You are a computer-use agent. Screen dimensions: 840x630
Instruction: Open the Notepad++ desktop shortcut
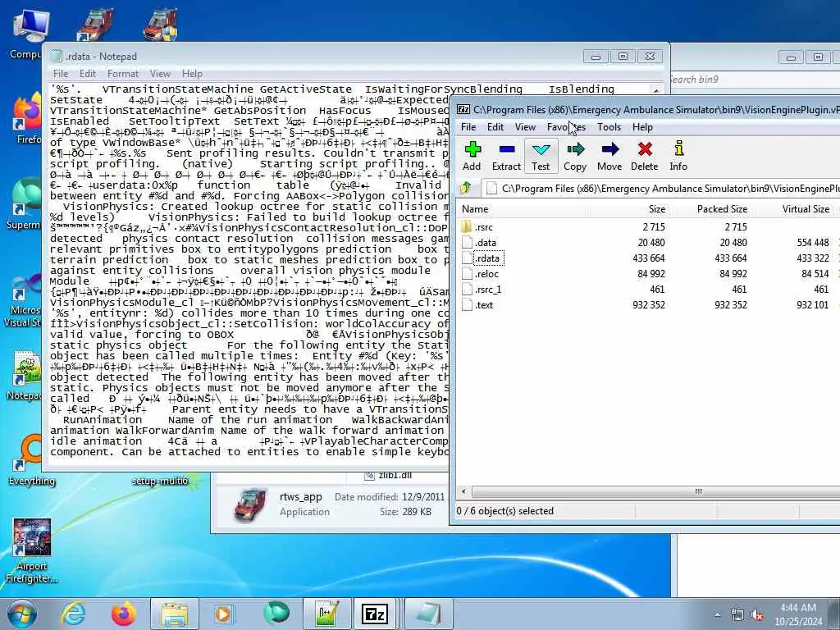(x=25, y=375)
